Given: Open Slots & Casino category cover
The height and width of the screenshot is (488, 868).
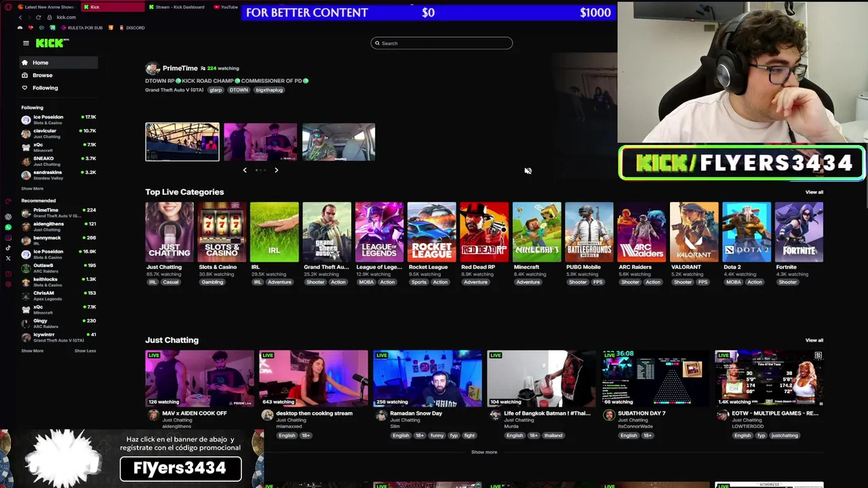Looking at the screenshot, I should pyautogui.click(x=222, y=232).
